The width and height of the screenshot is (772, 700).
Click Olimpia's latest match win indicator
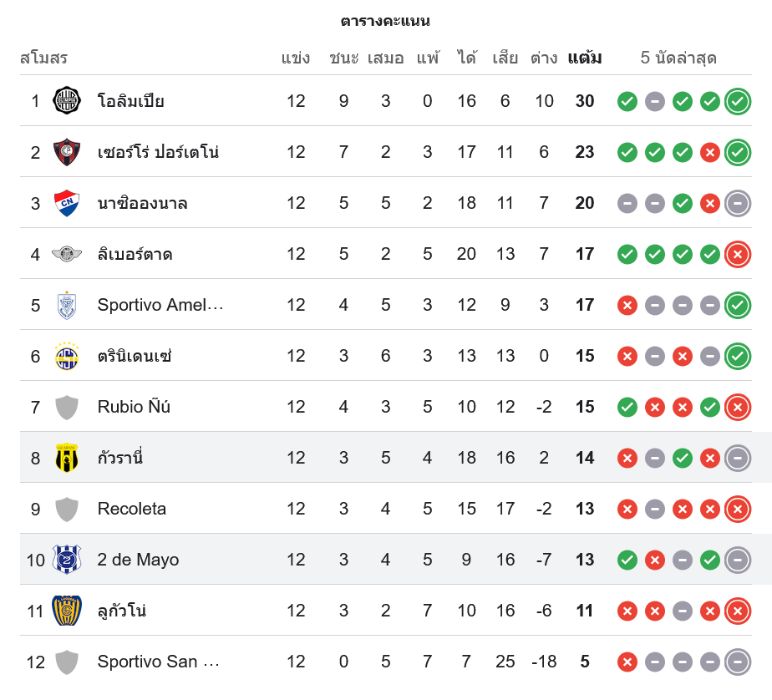(x=738, y=101)
